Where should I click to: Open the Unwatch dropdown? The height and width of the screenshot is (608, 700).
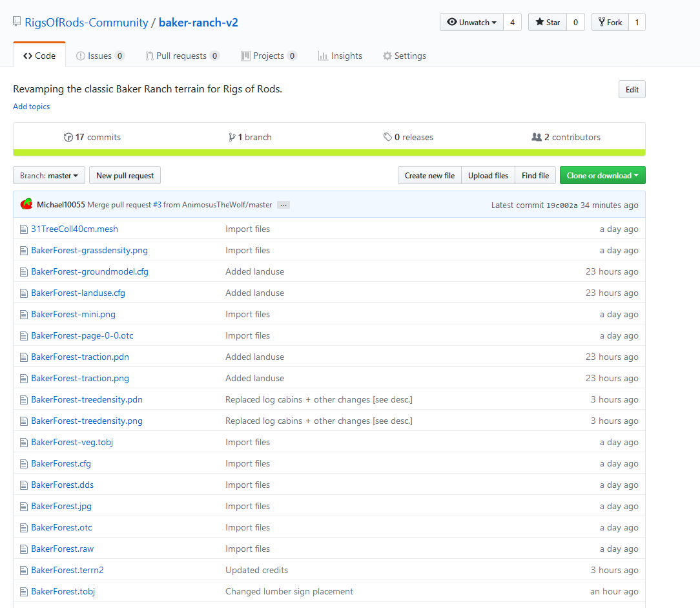tap(471, 22)
